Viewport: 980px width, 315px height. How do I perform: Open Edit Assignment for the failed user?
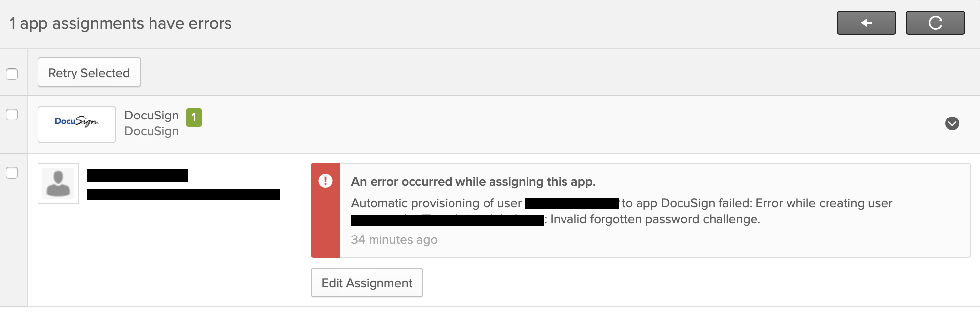pyautogui.click(x=367, y=283)
